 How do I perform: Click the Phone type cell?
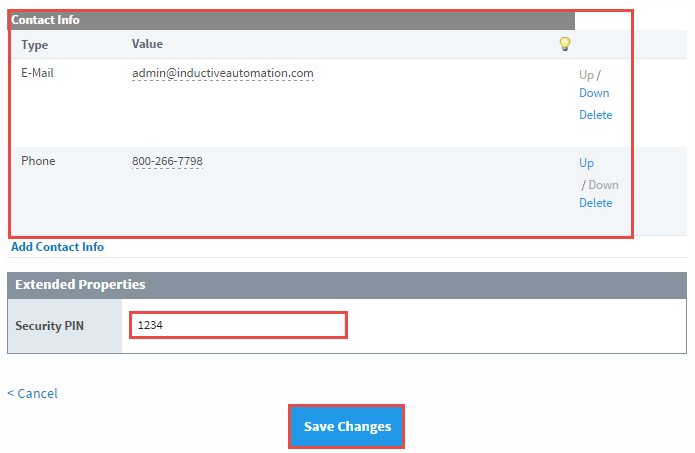(38, 161)
